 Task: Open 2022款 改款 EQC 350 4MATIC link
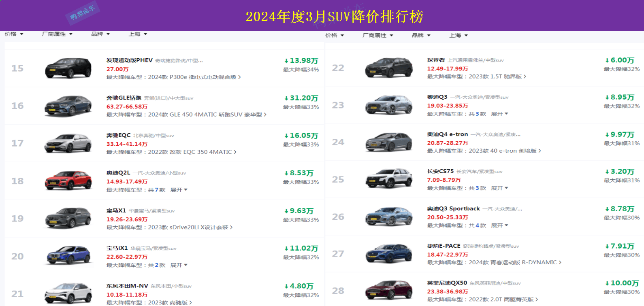point(192,152)
